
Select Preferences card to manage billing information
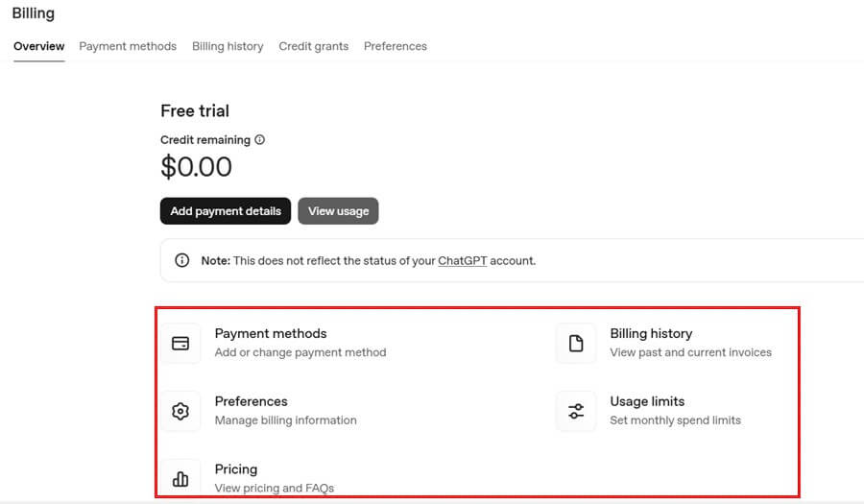tap(252, 401)
